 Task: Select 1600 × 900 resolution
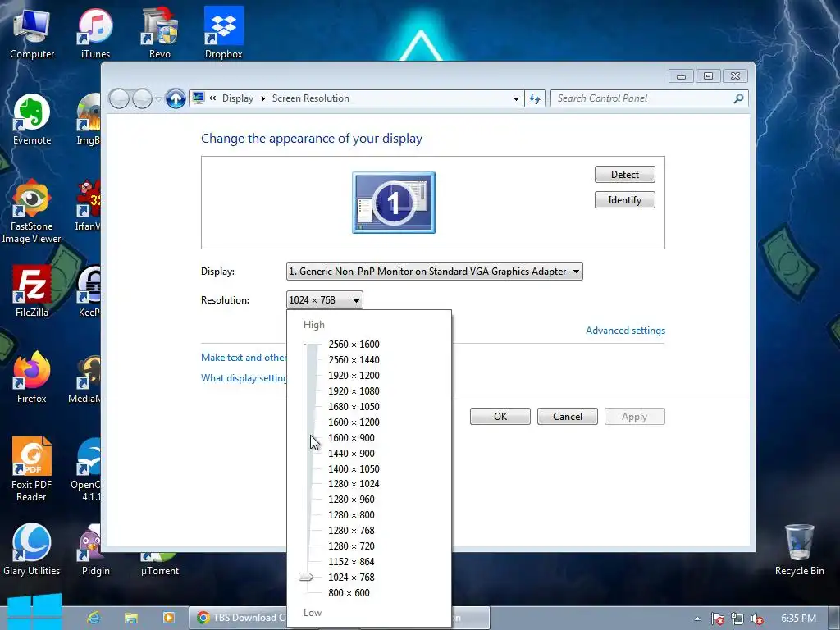point(351,438)
